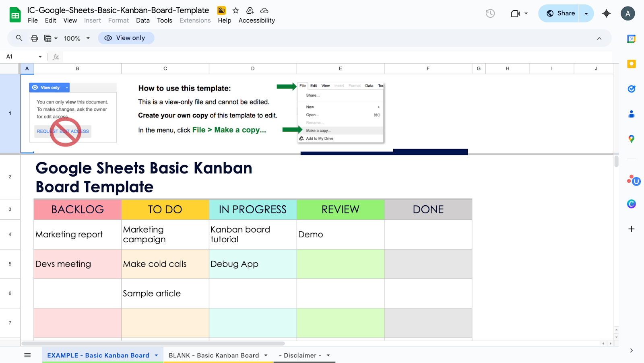Expand camera meeting options arrow
The height and width of the screenshot is (363, 644).
pos(526,14)
